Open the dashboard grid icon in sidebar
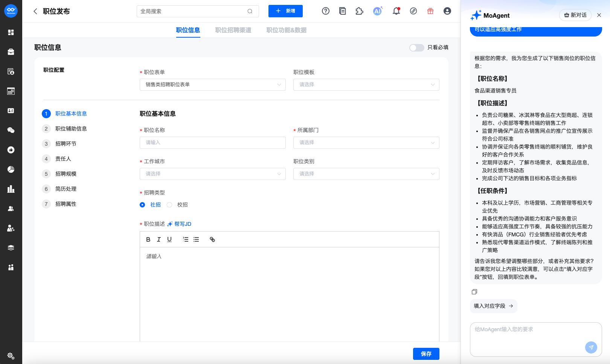 coord(11,32)
